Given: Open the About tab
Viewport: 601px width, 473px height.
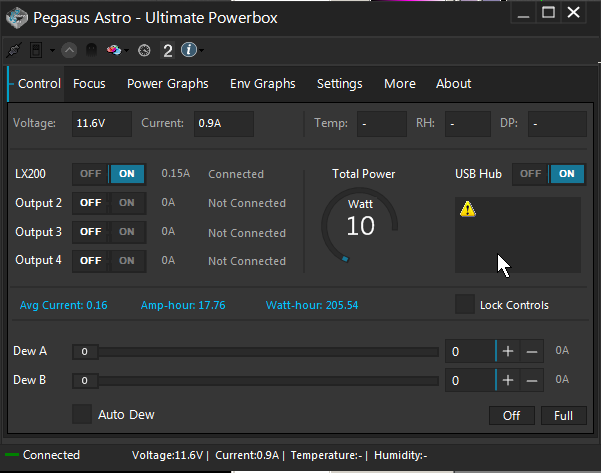Looking at the screenshot, I should click(x=453, y=84).
